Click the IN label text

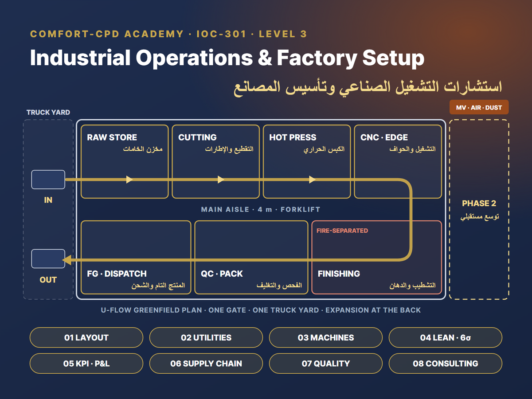click(48, 200)
